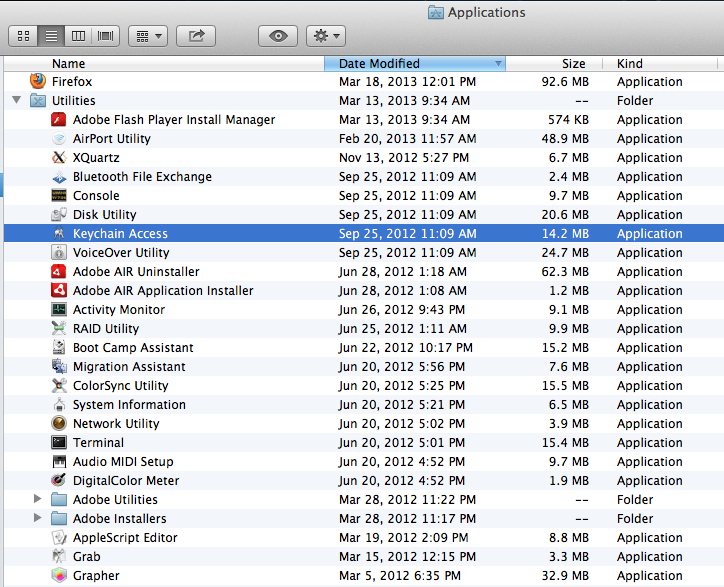The width and height of the screenshot is (724, 587).
Task: Select the Bluetooth File Exchange icon
Action: (x=59, y=176)
